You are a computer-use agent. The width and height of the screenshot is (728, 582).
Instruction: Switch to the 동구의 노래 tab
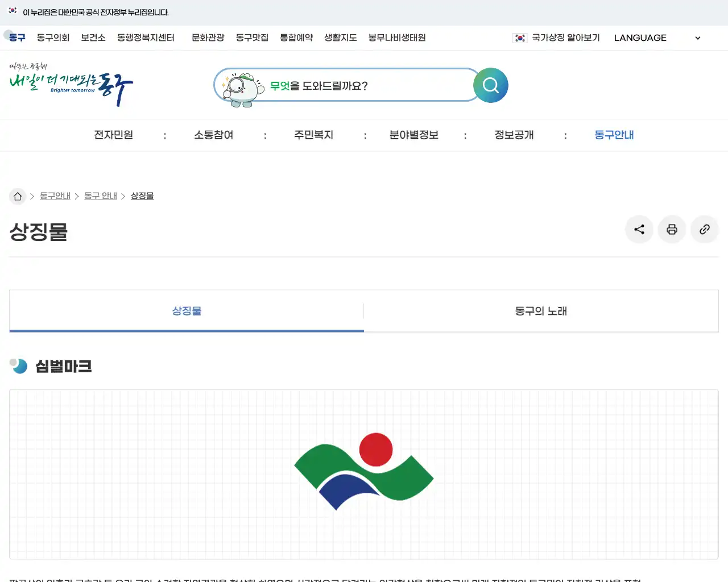540,311
